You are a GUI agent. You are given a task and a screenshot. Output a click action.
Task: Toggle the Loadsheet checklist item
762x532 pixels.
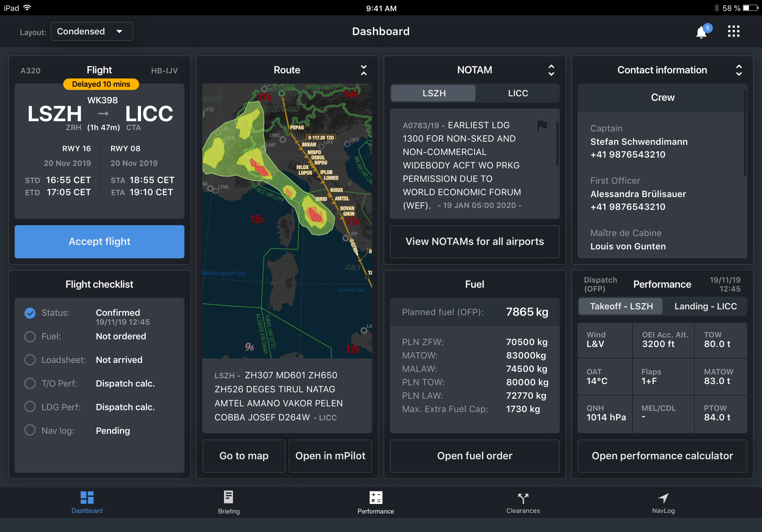(x=30, y=360)
